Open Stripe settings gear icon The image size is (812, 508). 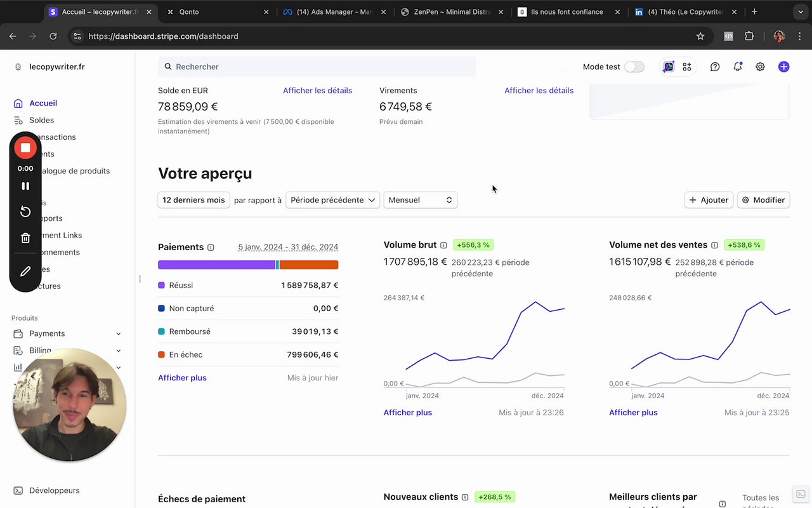tap(760, 67)
